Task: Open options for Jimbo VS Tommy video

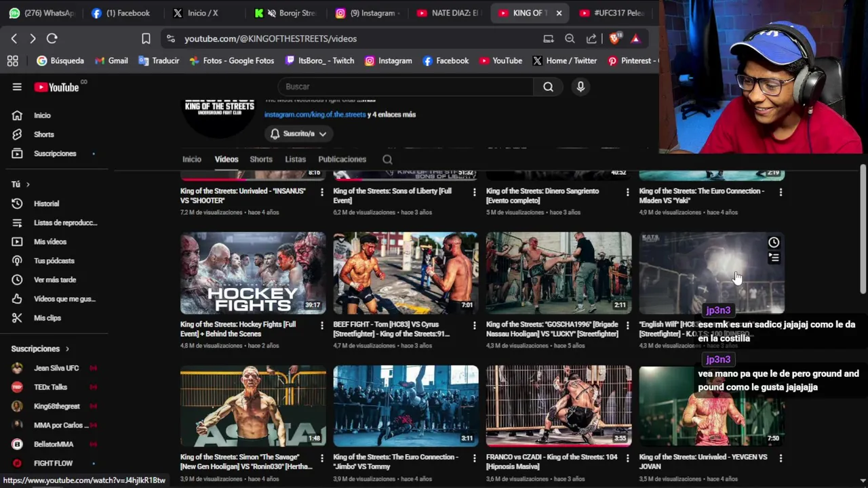Action: [475, 459]
